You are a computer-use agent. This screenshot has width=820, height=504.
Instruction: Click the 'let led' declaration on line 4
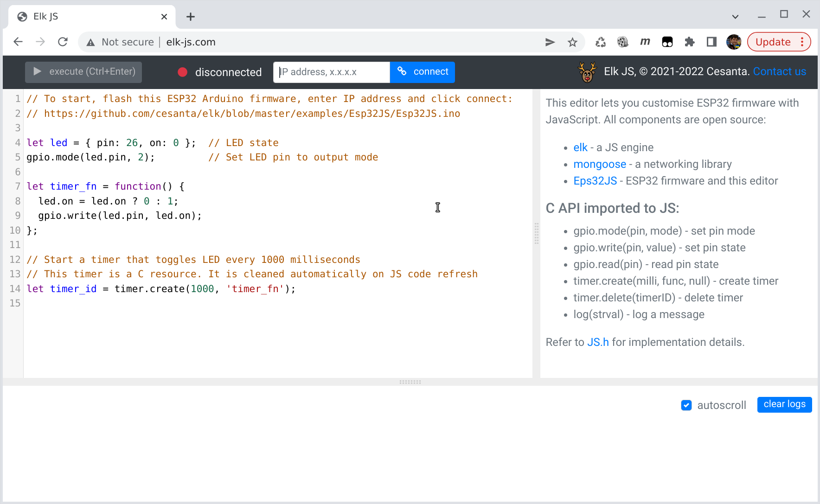coord(47,143)
